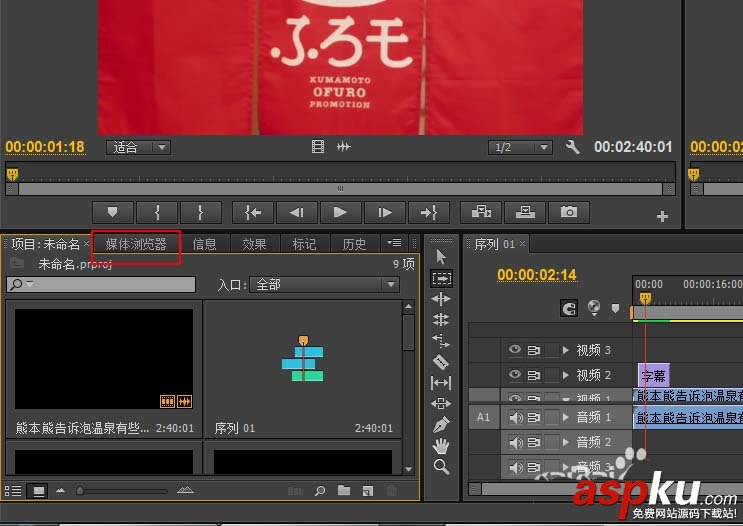This screenshot has height=526, width=743.
Task: Play the source clip
Action: tap(340, 212)
